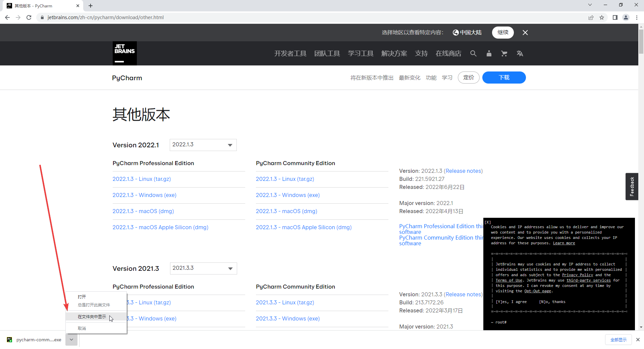Click PyCharm product title link
The width and height of the screenshot is (644, 349).
coord(127,78)
